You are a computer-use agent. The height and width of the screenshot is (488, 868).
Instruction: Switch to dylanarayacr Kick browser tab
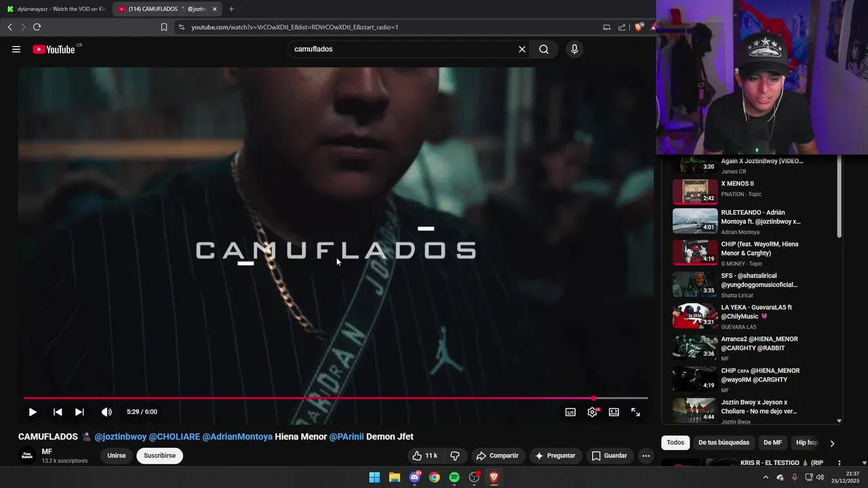pyautogui.click(x=56, y=9)
